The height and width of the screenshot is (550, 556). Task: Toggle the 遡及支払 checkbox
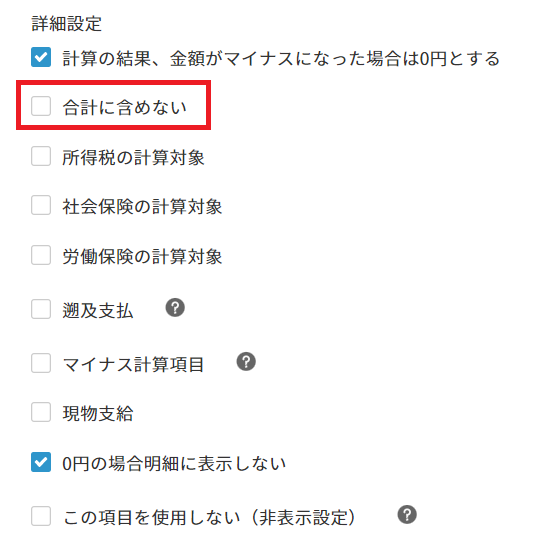pos(41,309)
